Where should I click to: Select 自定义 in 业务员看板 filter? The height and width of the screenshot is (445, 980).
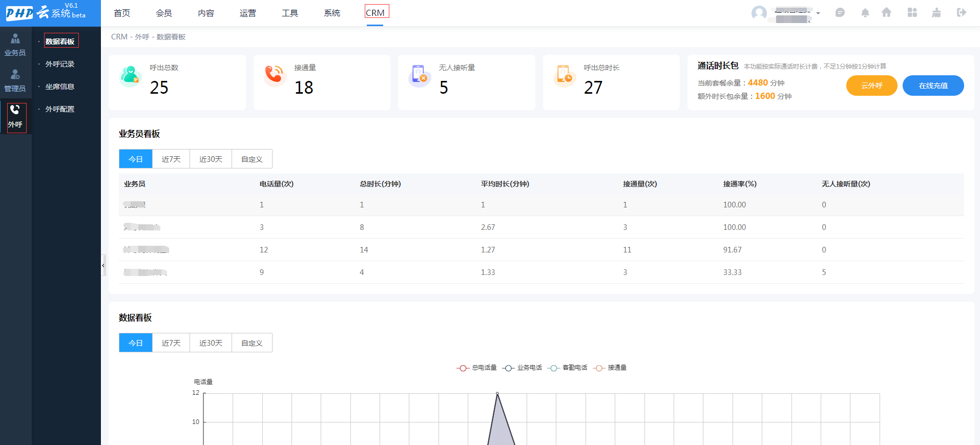(252, 159)
